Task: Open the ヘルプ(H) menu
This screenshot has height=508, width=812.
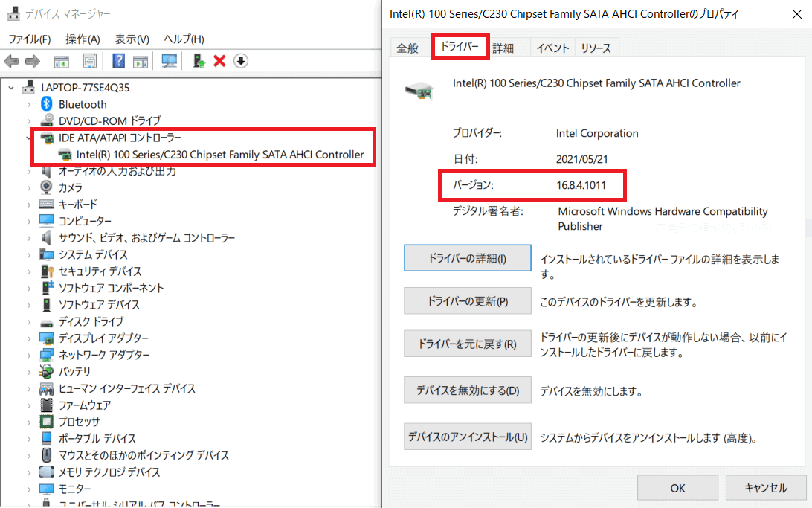Action: pyautogui.click(x=184, y=39)
